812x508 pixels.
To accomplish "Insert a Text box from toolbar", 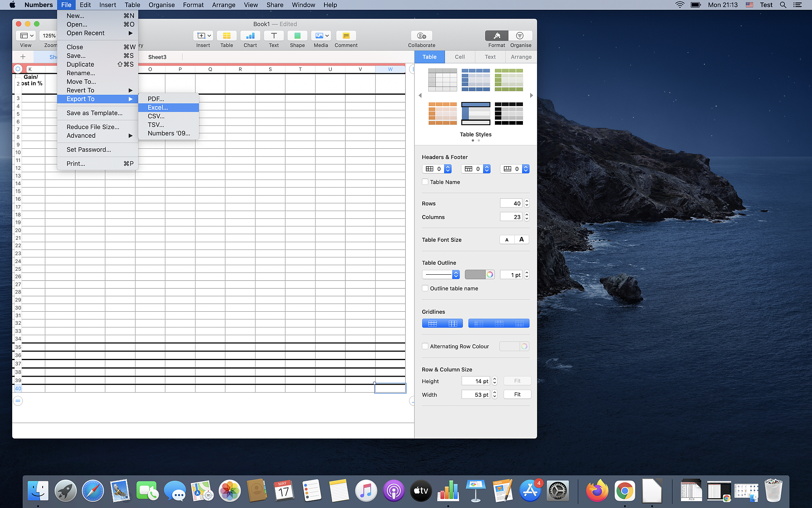I will 274,36.
